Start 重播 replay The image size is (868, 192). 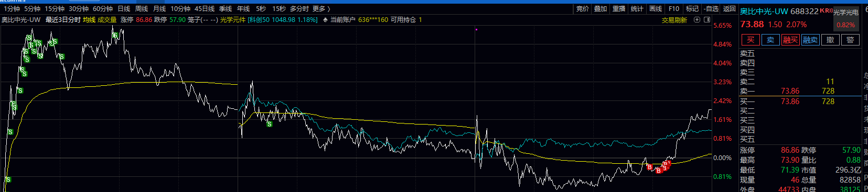tap(619, 9)
